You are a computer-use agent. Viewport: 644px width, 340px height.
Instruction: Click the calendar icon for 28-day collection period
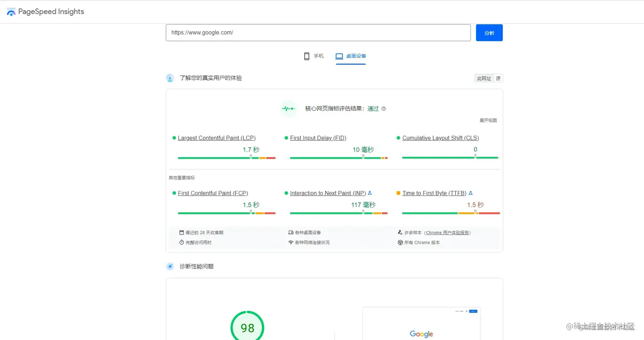coord(181,233)
